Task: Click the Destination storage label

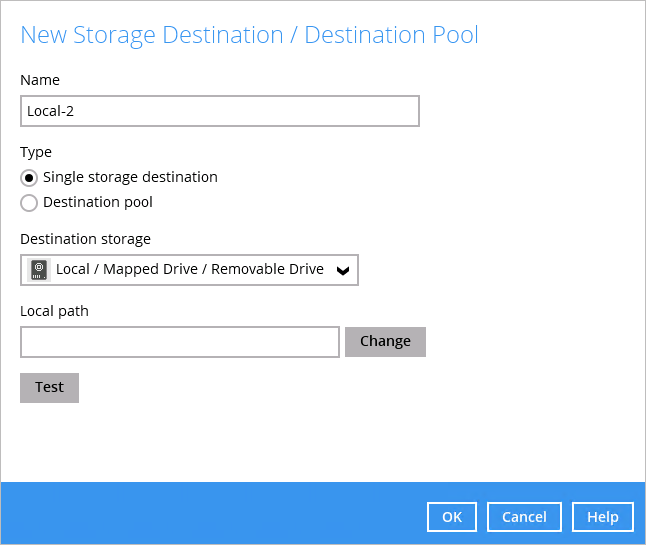Action: pyautogui.click(x=85, y=239)
